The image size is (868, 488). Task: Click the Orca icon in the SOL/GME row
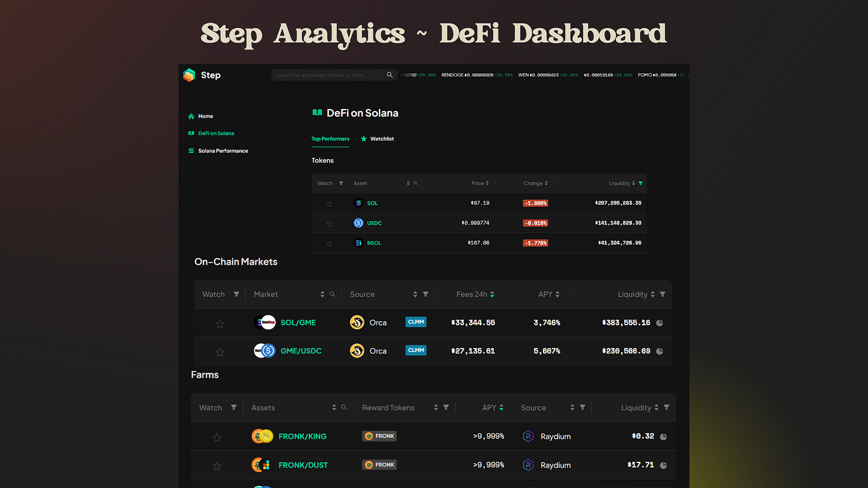(x=357, y=322)
